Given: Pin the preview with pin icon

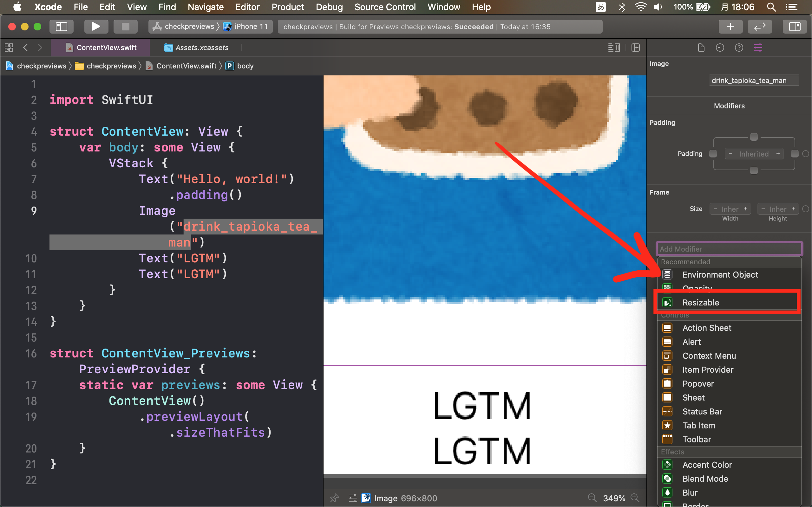Looking at the screenshot, I should (x=334, y=498).
